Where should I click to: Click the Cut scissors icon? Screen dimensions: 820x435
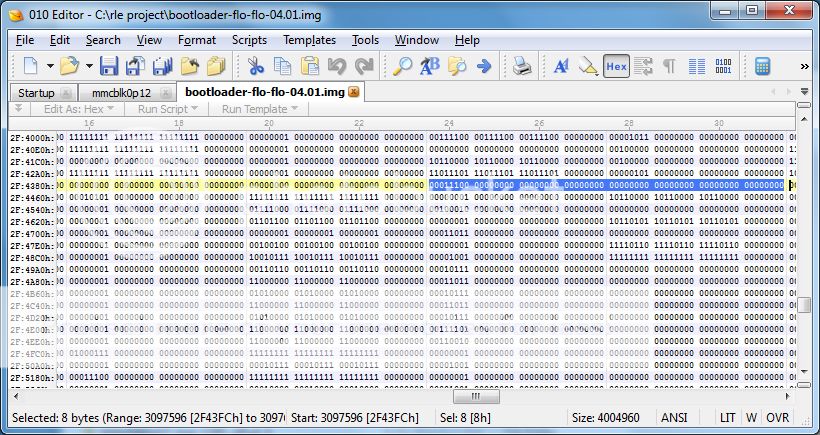point(255,67)
